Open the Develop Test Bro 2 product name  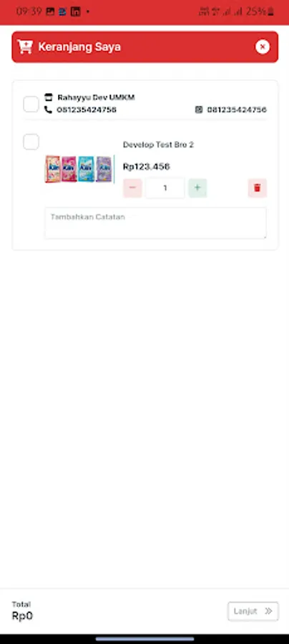click(x=158, y=145)
